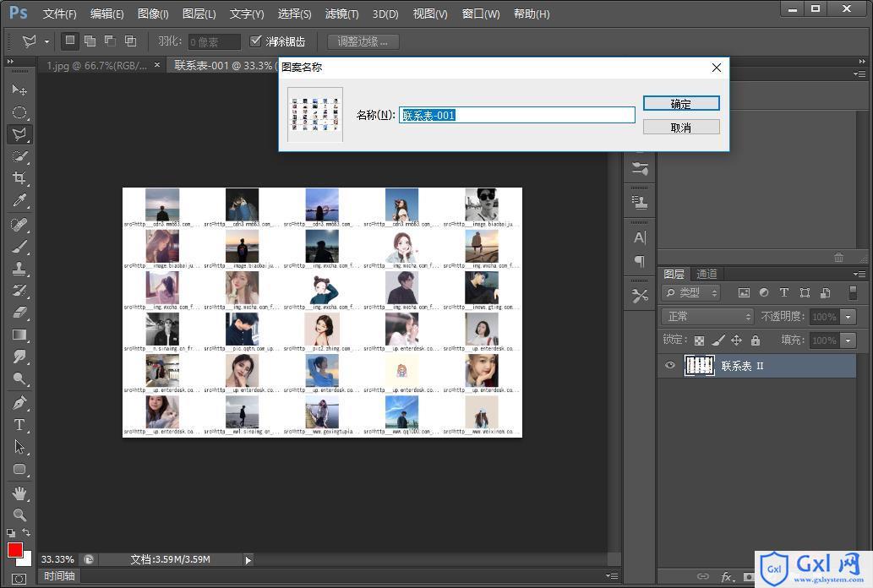Image resolution: width=873 pixels, height=588 pixels.
Task: Click the 时间轴 panel tab
Action: [x=59, y=576]
